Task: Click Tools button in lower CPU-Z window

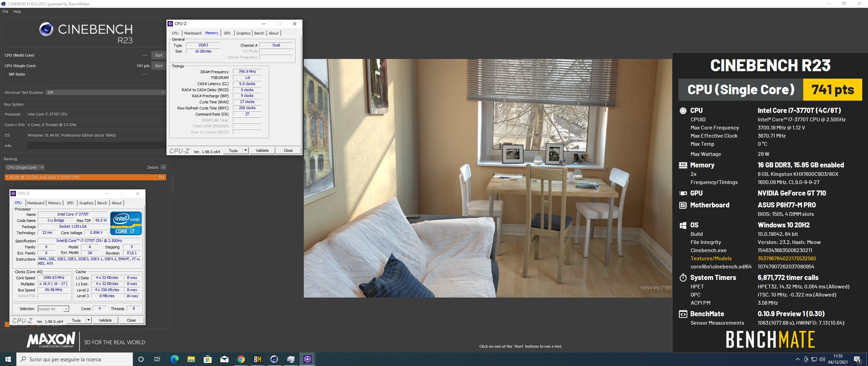Action: point(76,320)
